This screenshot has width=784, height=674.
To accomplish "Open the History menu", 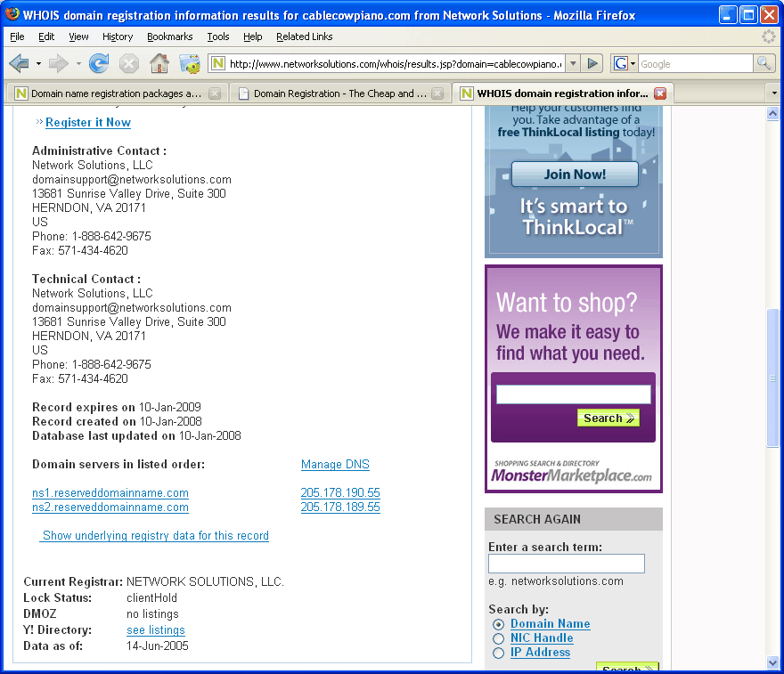I will 118,37.
